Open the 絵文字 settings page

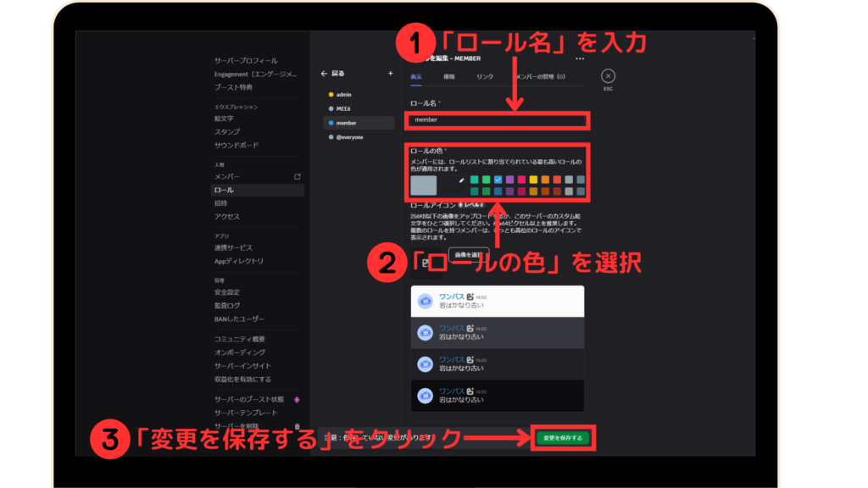click(x=224, y=119)
